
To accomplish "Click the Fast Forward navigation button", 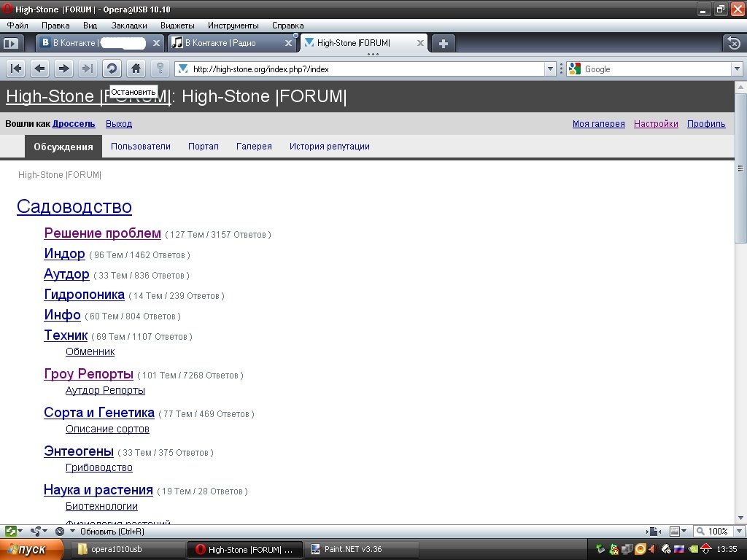I will pyautogui.click(x=88, y=69).
